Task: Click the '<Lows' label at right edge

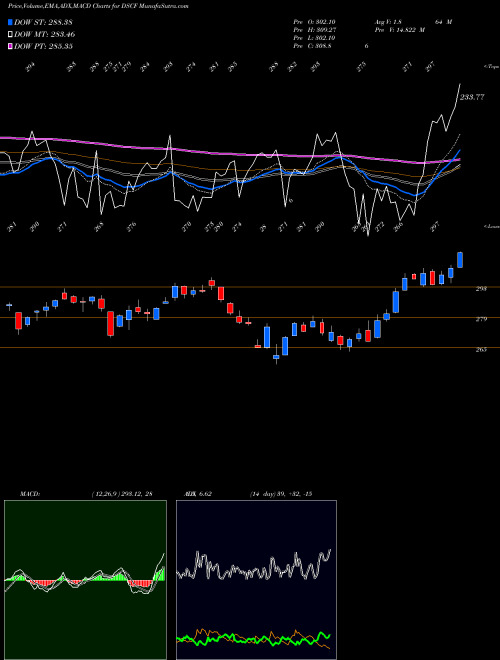Action: [x=492, y=226]
